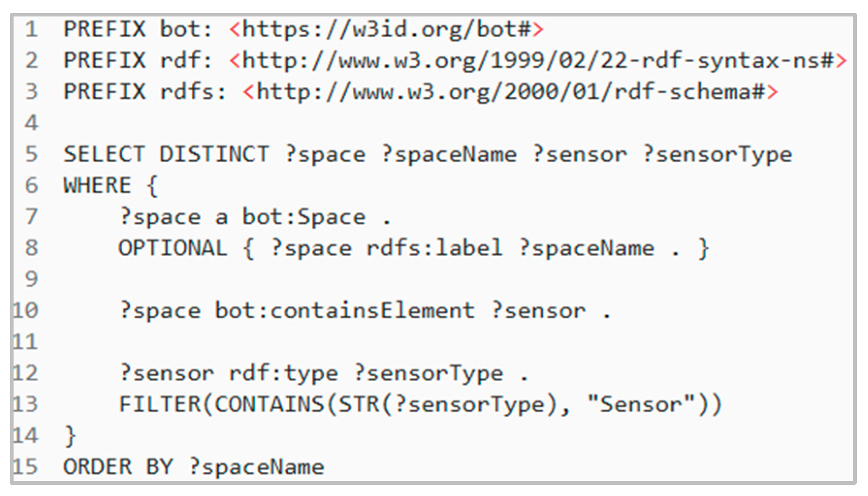Click the closing brace on line 14

(x=70, y=436)
